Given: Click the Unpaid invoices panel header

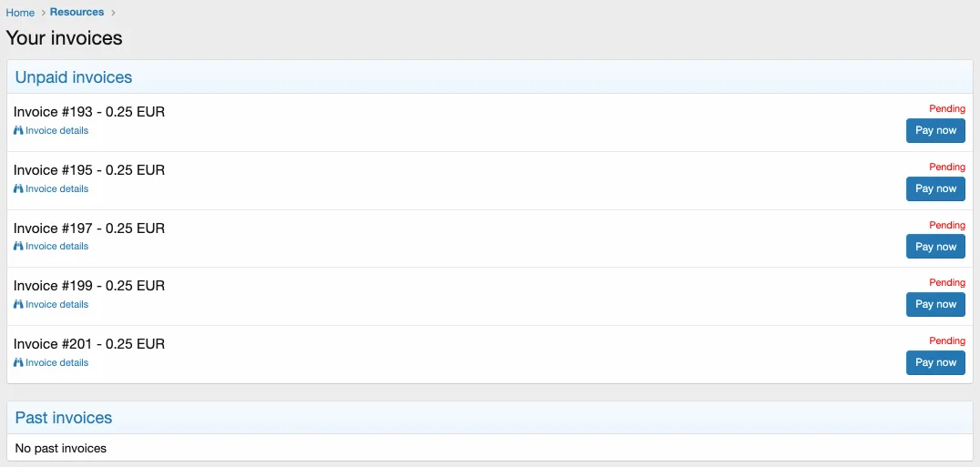Looking at the screenshot, I should [x=490, y=76].
